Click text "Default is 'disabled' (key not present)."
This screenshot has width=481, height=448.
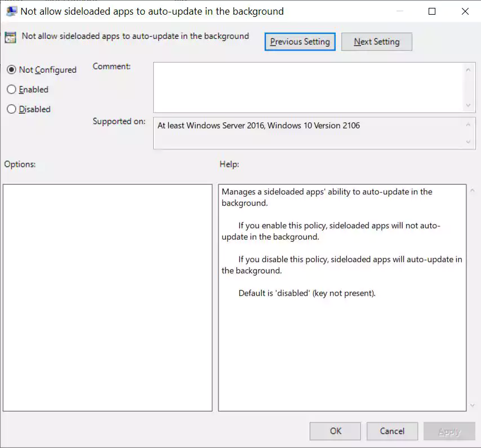click(307, 293)
